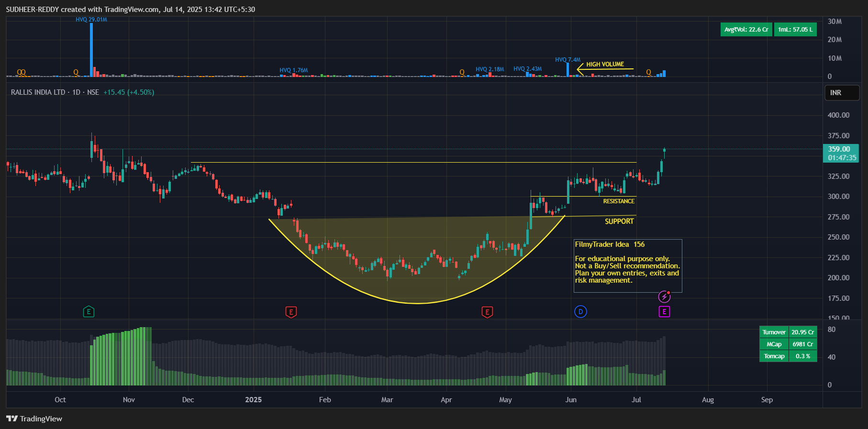Click the 250.00 price axis level
The width and height of the screenshot is (868, 429).
click(x=839, y=237)
